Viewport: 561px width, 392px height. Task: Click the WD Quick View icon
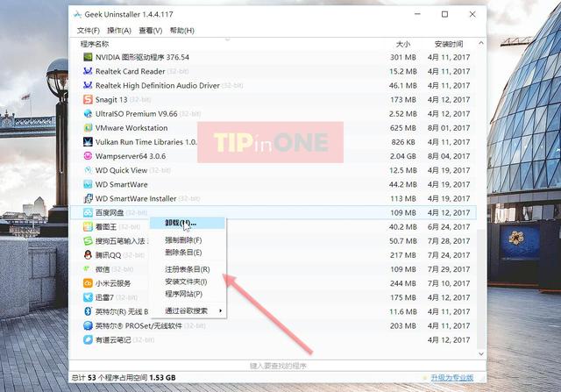88,170
